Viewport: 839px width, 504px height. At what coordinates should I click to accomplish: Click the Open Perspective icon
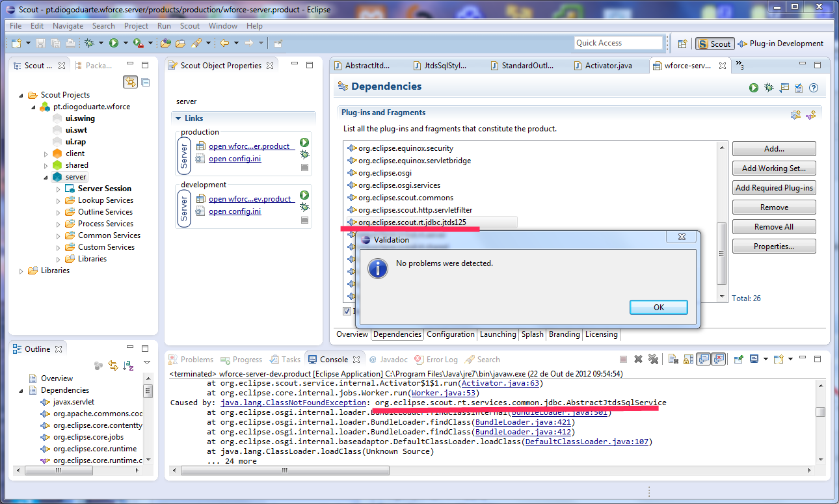coord(682,44)
